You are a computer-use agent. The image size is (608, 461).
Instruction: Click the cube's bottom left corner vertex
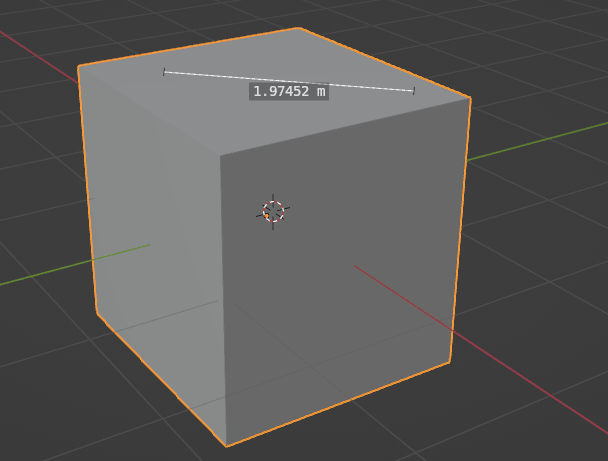[x=97, y=313]
